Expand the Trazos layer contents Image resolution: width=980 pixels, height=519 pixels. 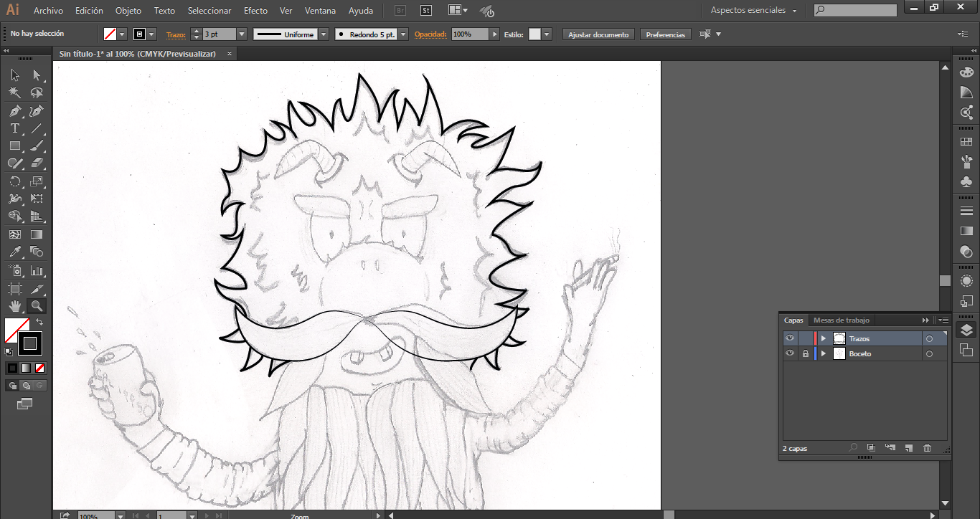[824, 338]
